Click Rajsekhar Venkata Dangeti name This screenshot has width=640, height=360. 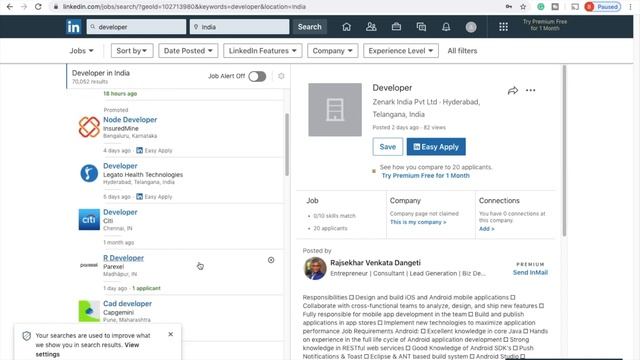[375, 263]
